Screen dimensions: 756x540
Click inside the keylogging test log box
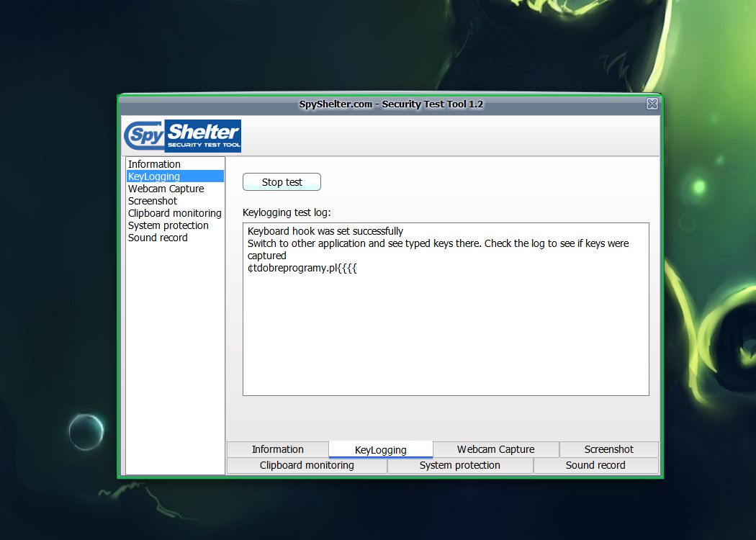[446, 309]
